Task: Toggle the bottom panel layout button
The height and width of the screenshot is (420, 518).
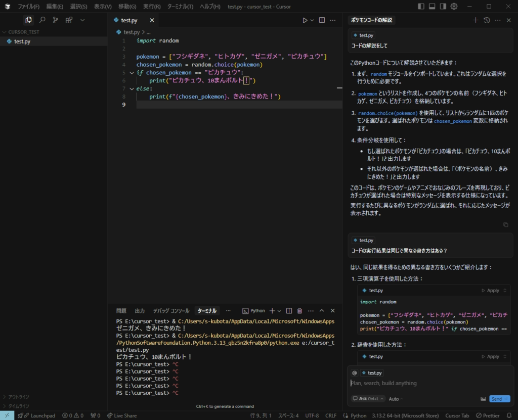Action: 432,7
